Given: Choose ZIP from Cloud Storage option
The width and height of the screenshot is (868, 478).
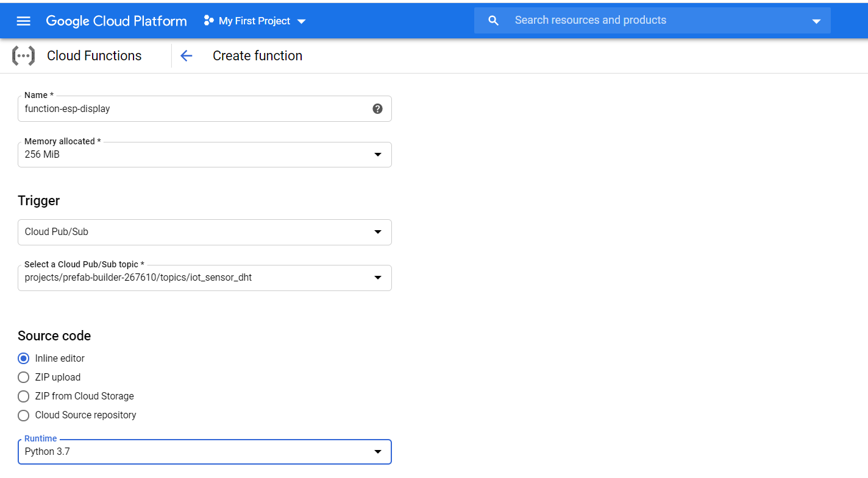Looking at the screenshot, I should 24,396.
